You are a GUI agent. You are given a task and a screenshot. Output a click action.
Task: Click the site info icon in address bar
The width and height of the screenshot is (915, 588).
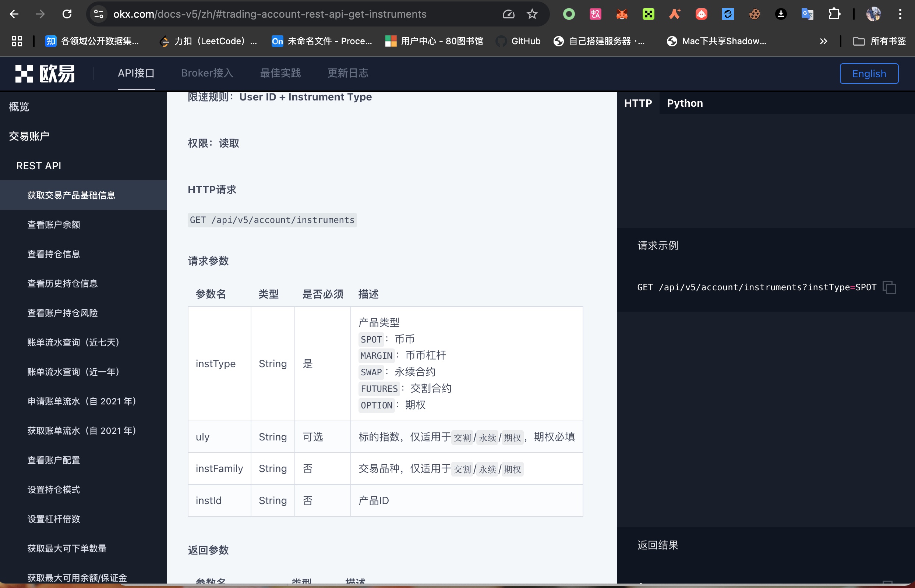[x=99, y=14]
